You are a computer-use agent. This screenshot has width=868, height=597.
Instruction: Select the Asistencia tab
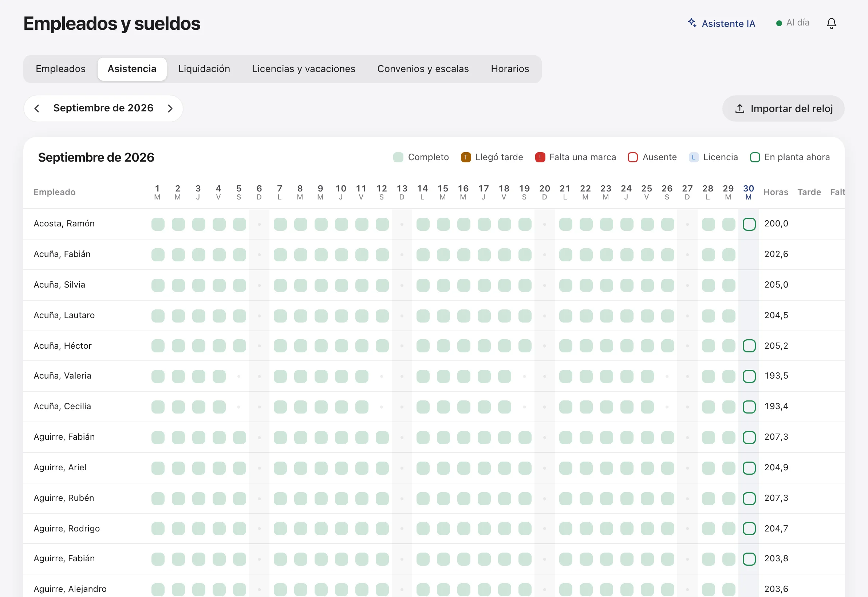(132, 69)
